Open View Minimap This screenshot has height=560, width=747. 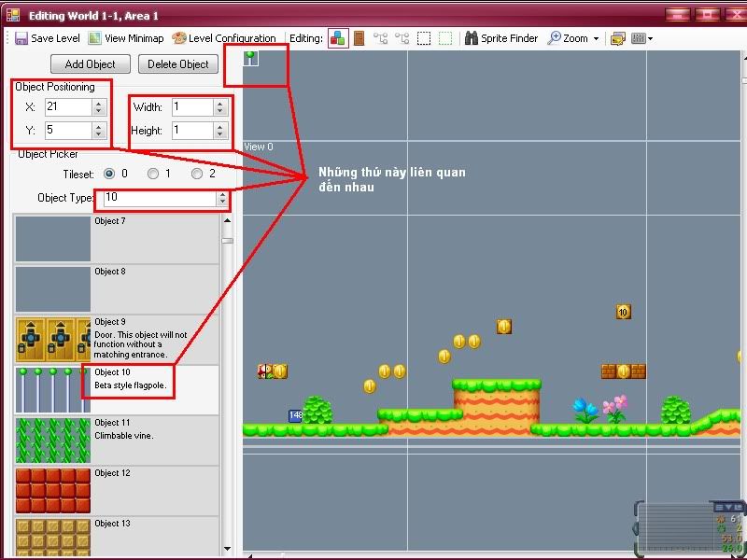[126, 38]
